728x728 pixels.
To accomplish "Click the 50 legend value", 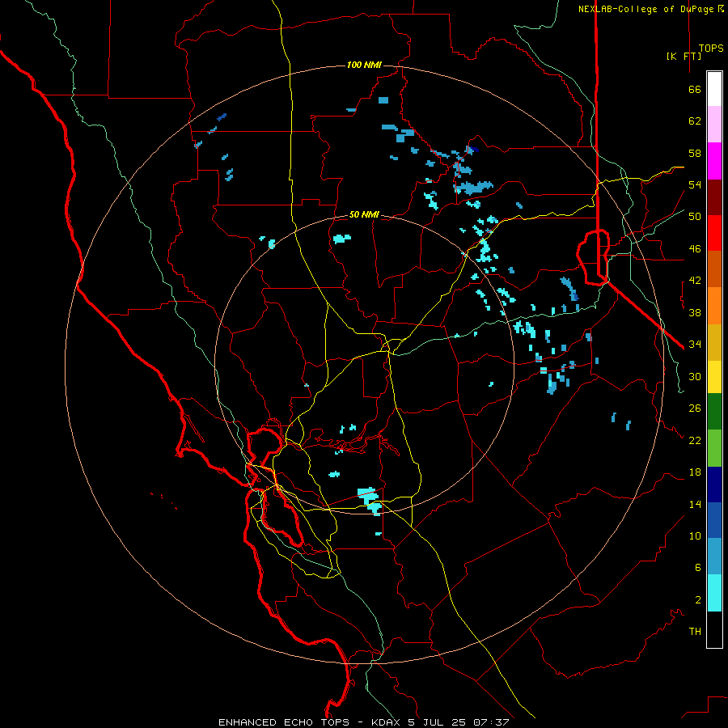I will (695, 217).
